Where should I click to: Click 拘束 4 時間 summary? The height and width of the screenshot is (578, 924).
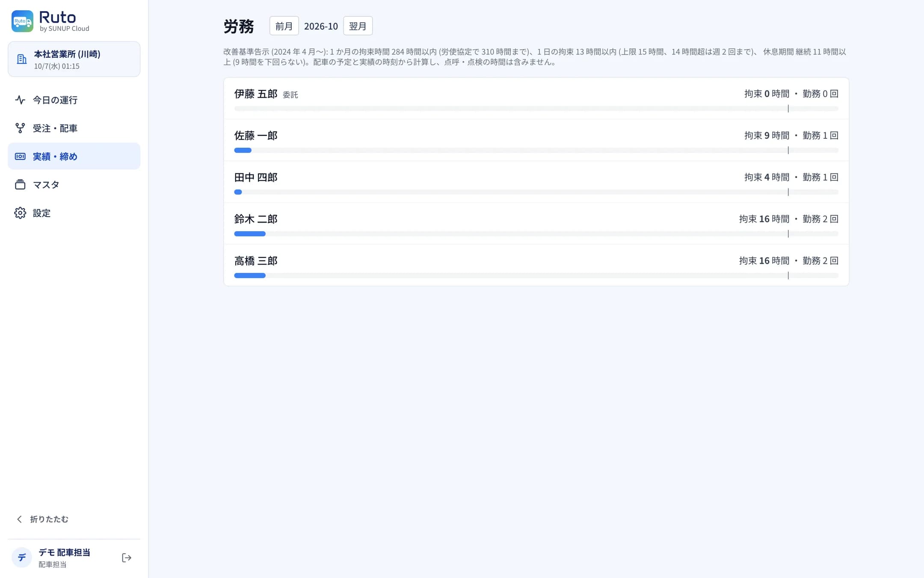767,177
